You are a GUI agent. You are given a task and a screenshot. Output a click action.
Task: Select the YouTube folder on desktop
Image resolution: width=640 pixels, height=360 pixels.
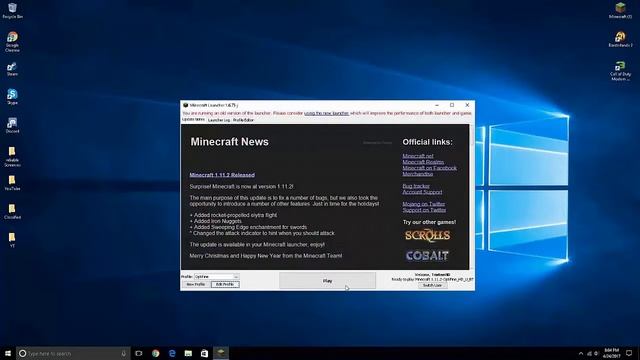click(12, 183)
